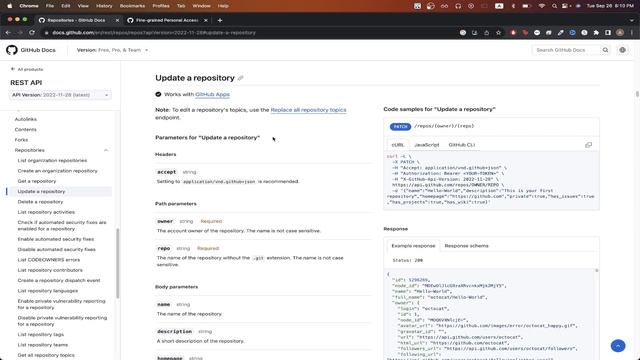Viewport: 640px width, 360px height.
Task: Collapse the Repositories section chevron
Action: click(106, 150)
